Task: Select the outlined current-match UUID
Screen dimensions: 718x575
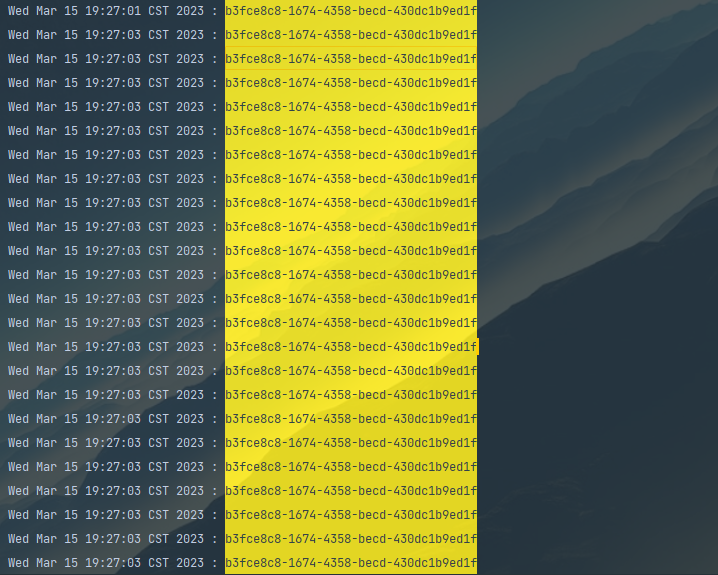Action: pos(351,59)
